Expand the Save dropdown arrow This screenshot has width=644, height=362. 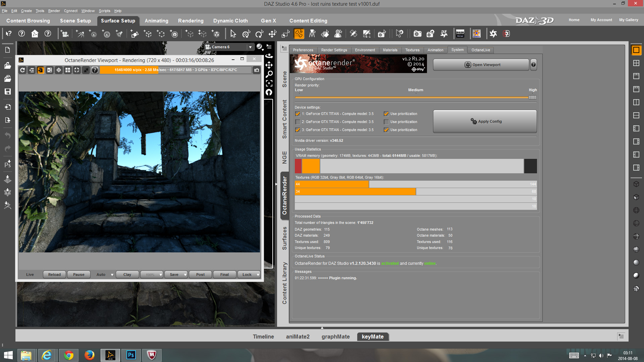185,275
